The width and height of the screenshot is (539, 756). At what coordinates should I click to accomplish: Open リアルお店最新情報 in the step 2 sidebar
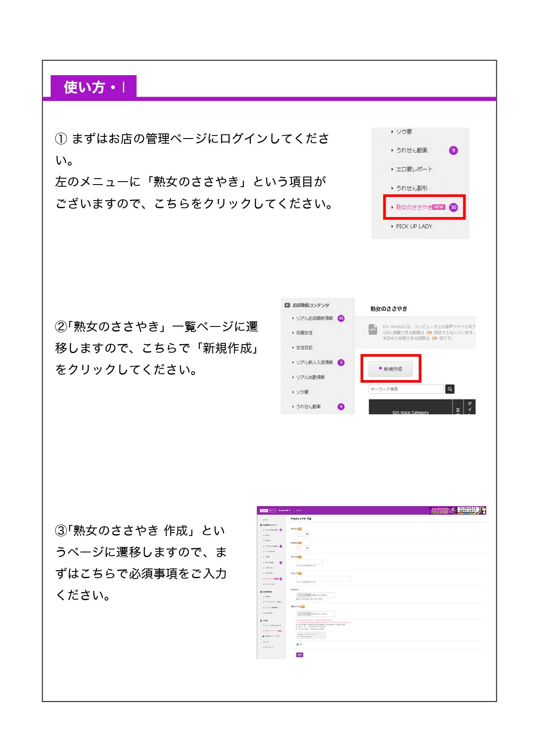314,318
